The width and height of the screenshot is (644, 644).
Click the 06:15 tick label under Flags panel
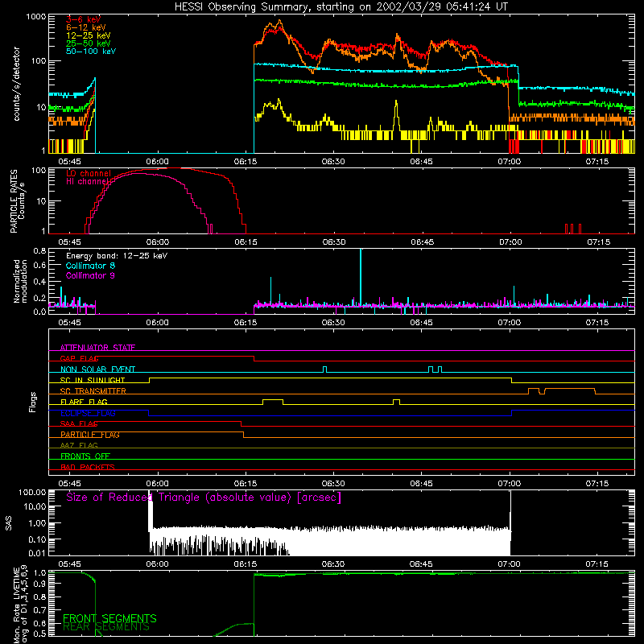click(246, 484)
